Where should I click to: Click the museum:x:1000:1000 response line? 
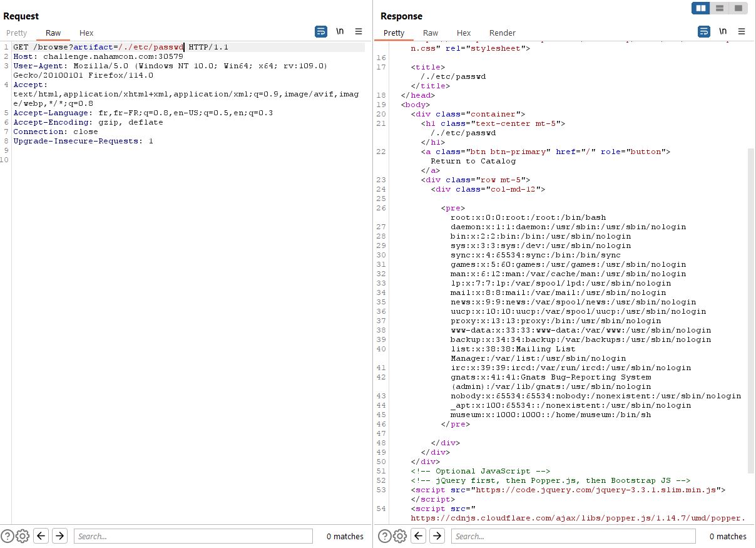[x=551, y=415]
